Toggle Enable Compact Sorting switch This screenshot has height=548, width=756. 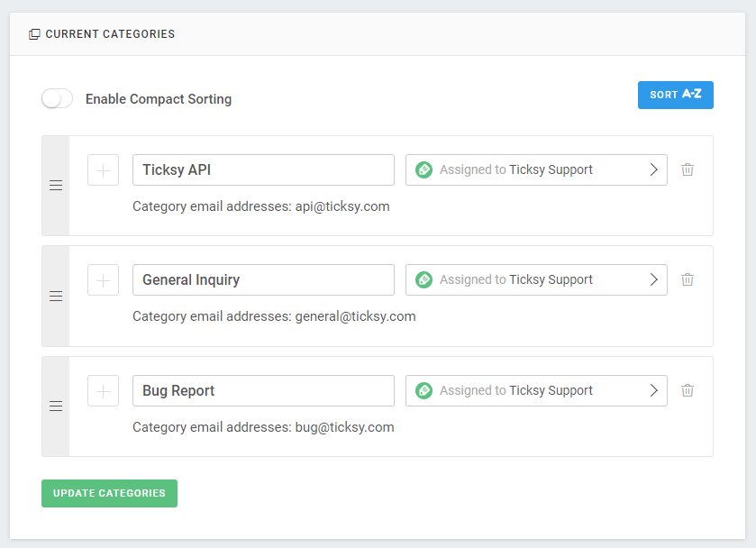pos(57,99)
